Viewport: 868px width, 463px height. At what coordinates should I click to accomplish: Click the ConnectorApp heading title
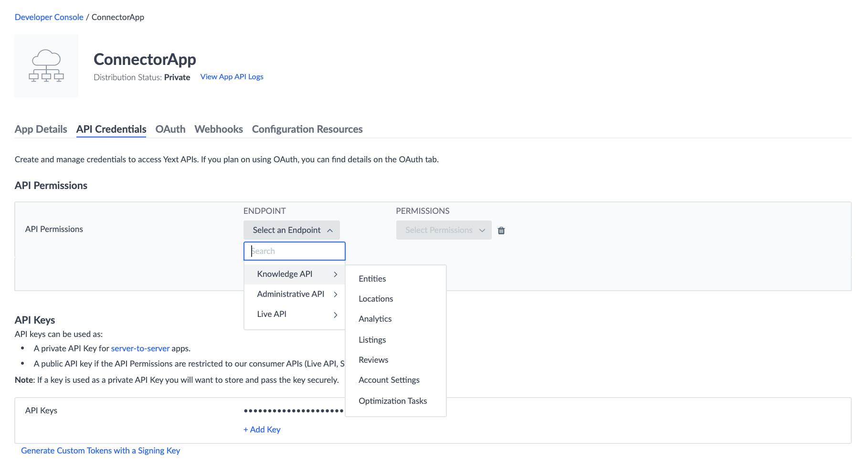pos(145,59)
